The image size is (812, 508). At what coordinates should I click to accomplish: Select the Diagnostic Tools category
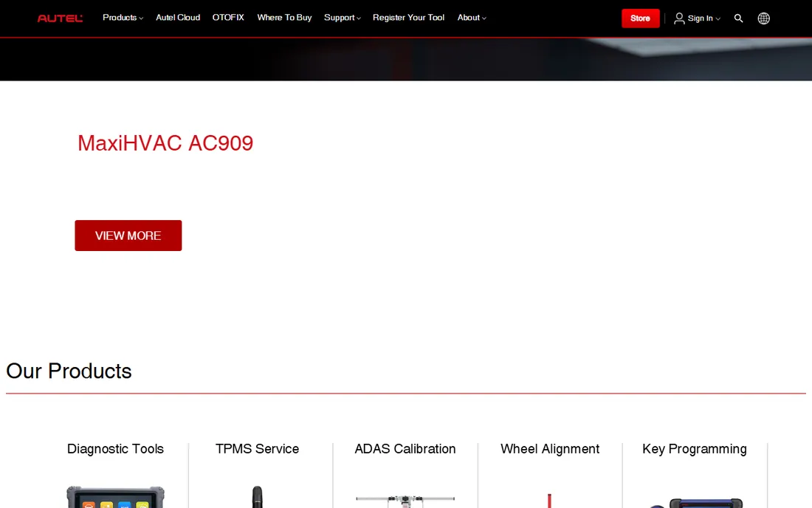coord(115,449)
